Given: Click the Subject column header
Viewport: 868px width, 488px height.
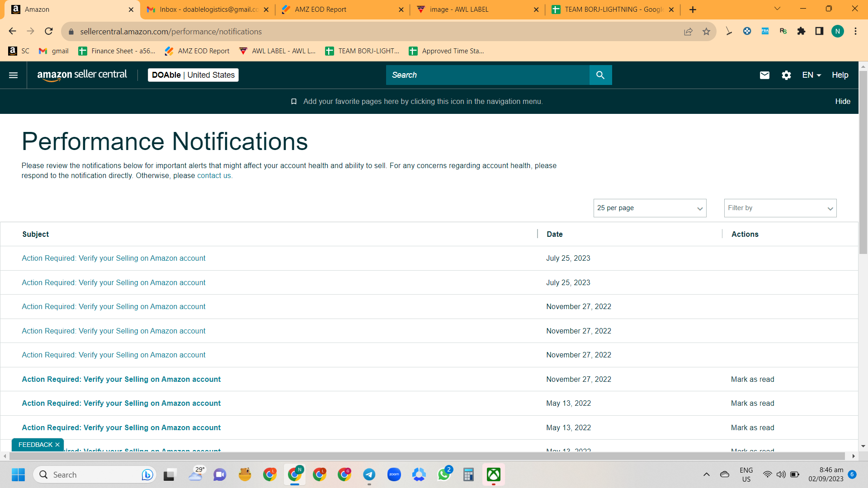Looking at the screenshot, I should [35, 234].
